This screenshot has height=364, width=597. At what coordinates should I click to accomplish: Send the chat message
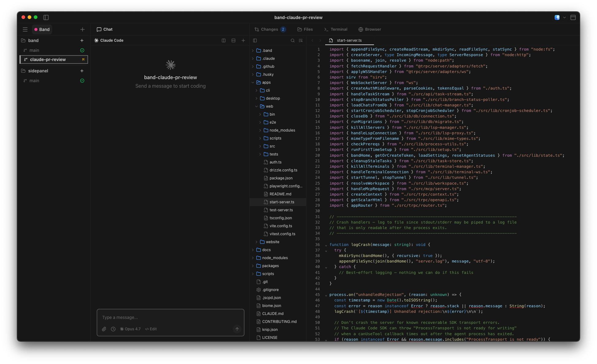tap(237, 329)
